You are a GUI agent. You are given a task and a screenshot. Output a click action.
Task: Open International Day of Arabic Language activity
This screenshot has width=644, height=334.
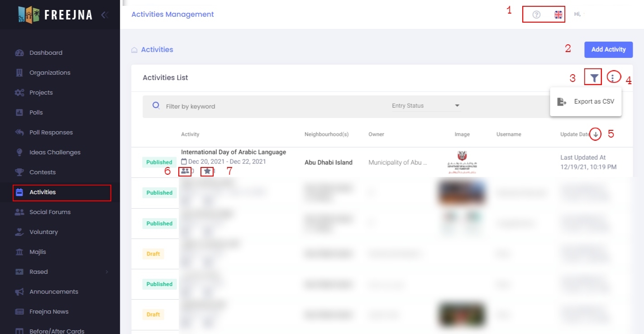pos(233,152)
